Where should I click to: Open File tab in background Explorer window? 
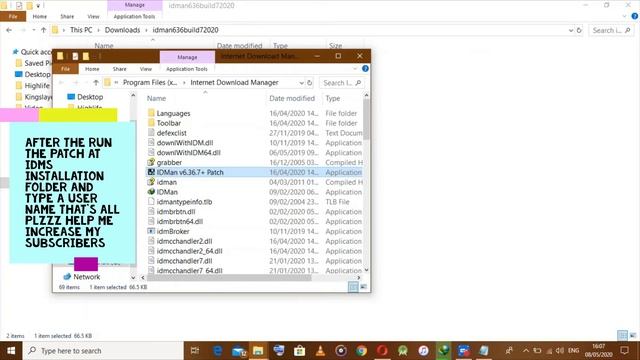13,16
